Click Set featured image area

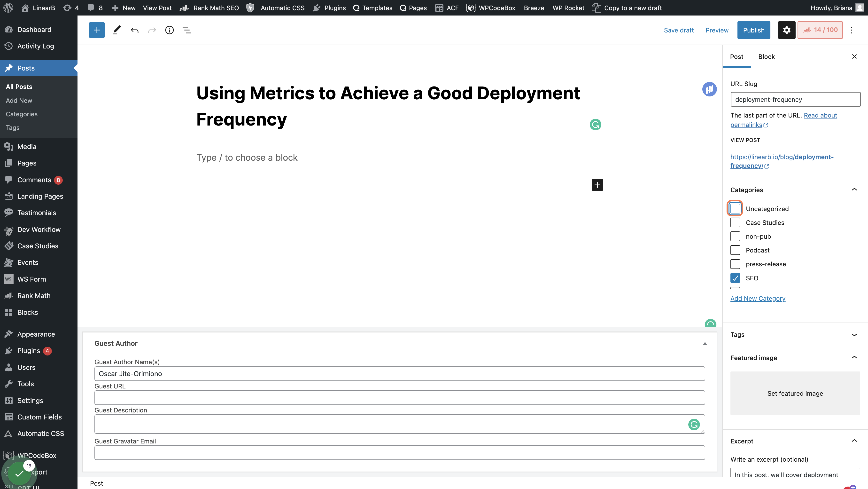795,393
